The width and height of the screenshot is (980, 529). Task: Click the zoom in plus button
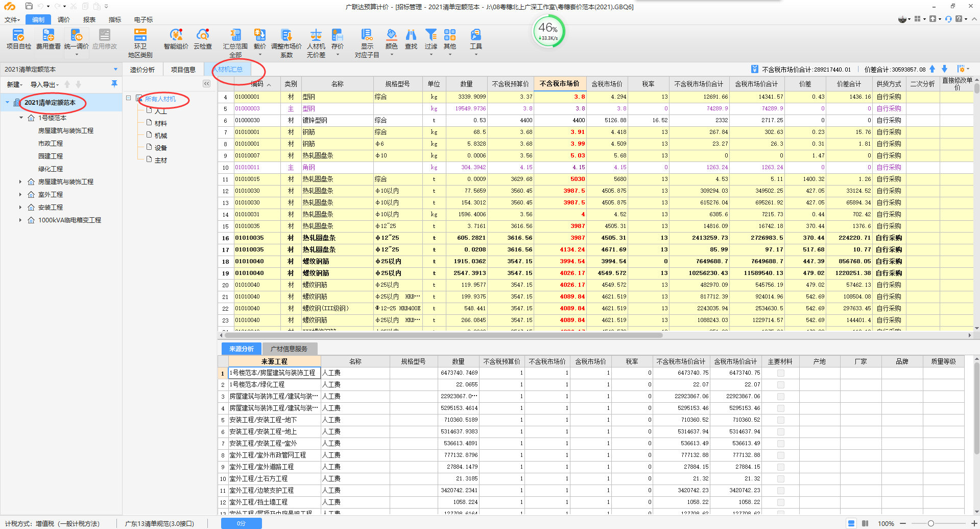974,523
